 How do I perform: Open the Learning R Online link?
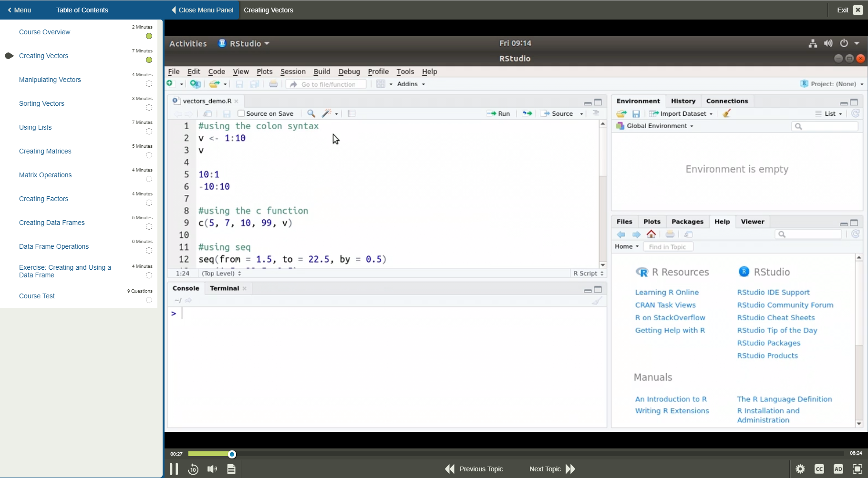pyautogui.click(x=667, y=292)
